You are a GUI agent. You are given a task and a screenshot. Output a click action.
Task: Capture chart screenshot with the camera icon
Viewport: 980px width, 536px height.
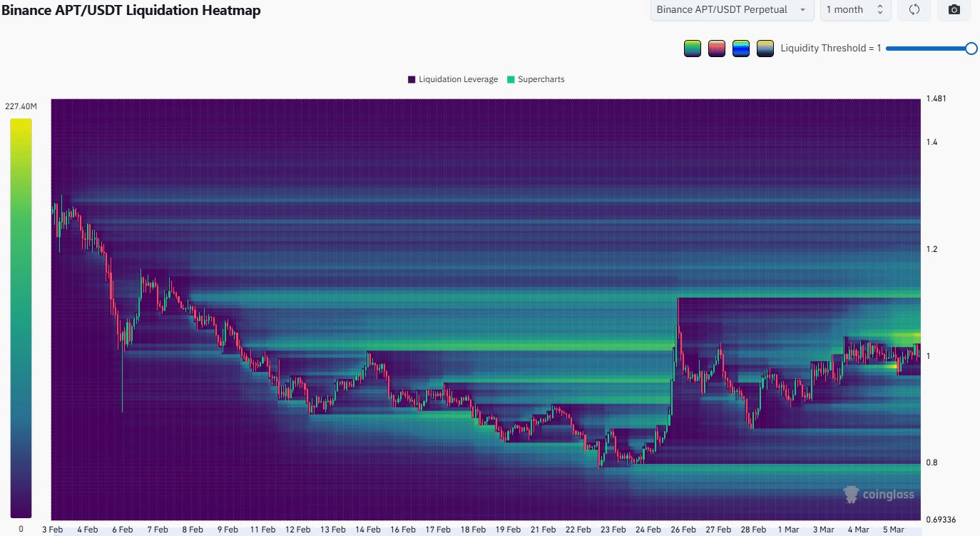click(x=954, y=10)
